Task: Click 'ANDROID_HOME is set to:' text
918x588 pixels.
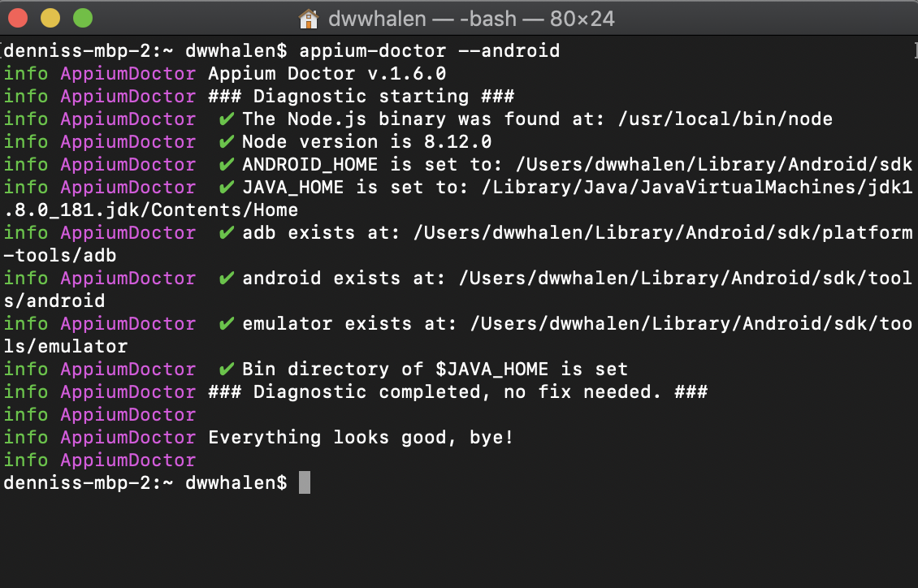Action: 373,165
